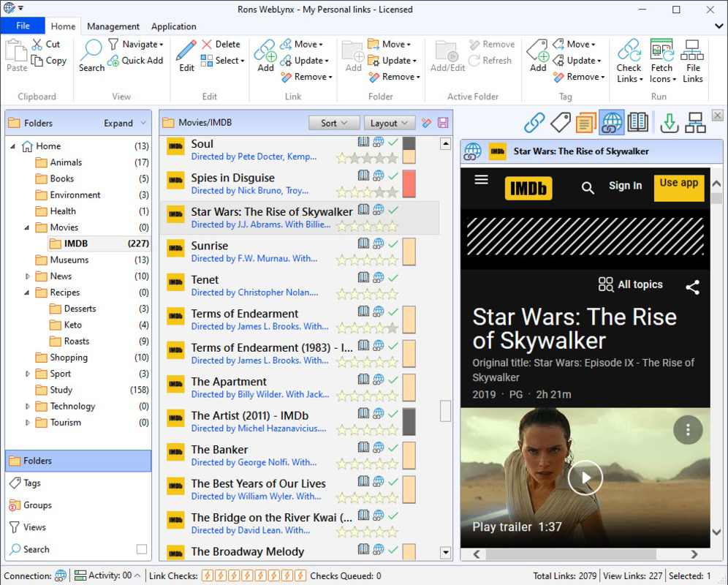The width and height of the screenshot is (728, 585).
Task: Open the Check Links tool
Action: (x=629, y=60)
